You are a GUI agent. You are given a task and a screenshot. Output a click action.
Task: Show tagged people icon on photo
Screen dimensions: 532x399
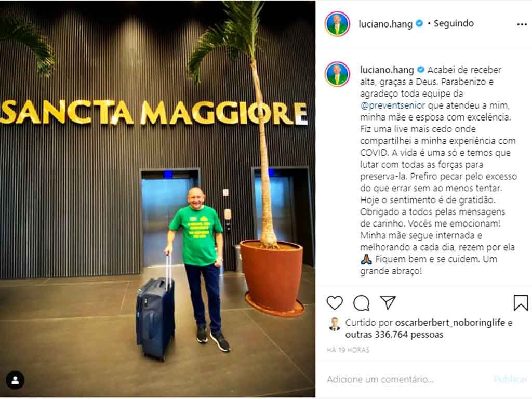click(x=15, y=380)
